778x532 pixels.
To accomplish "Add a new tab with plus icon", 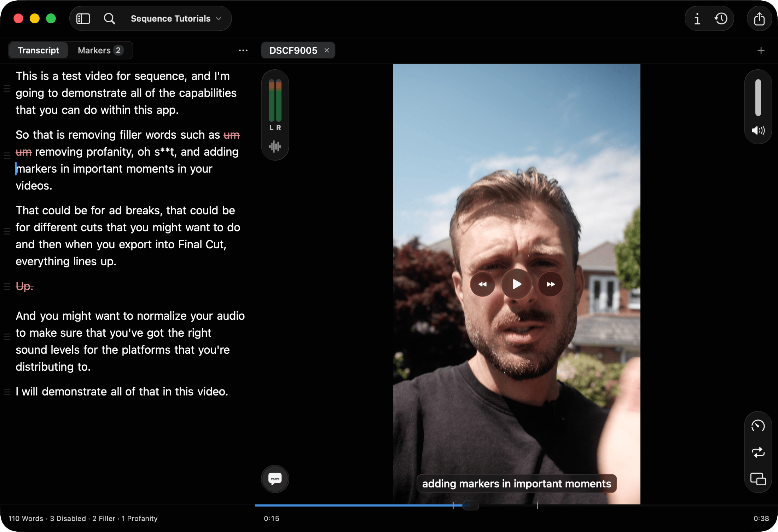I will (761, 51).
